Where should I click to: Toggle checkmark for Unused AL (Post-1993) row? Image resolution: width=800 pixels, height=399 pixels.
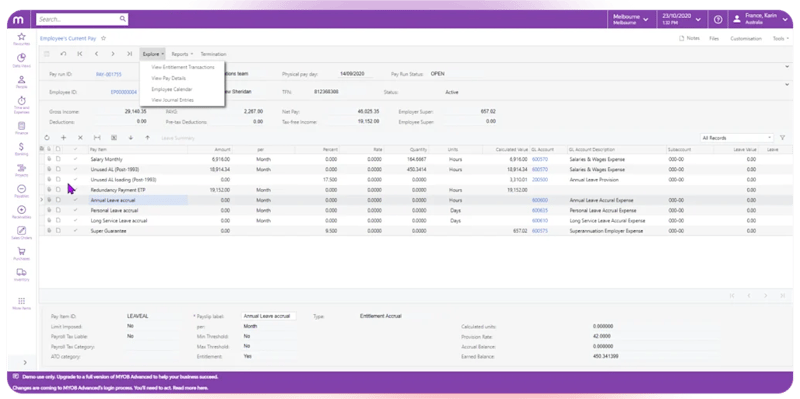click(x=76, y=169)
